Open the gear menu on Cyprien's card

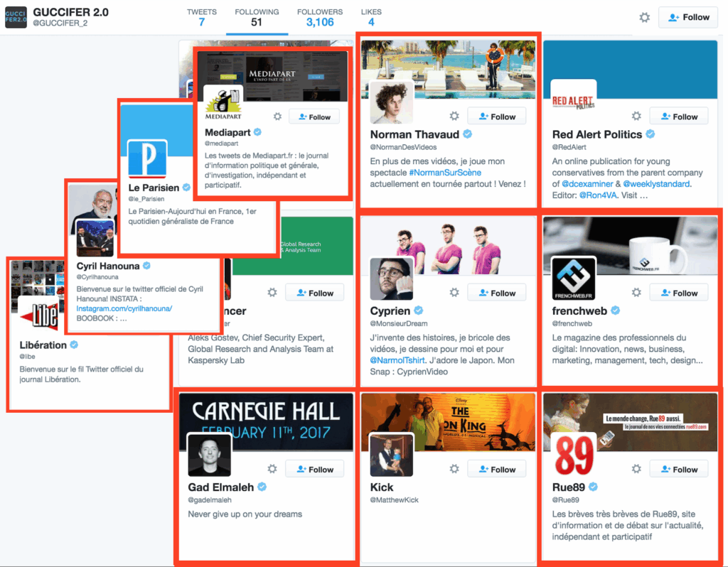click(x=454, y=292)
